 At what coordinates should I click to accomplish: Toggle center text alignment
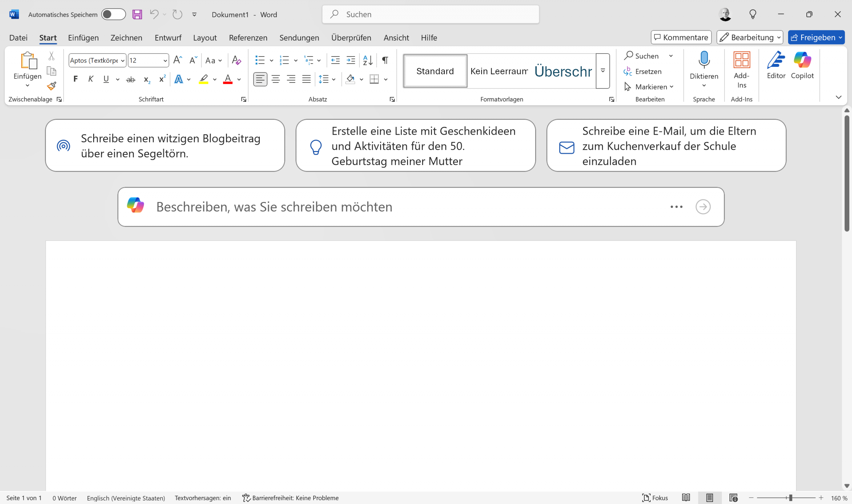(276, 79)
